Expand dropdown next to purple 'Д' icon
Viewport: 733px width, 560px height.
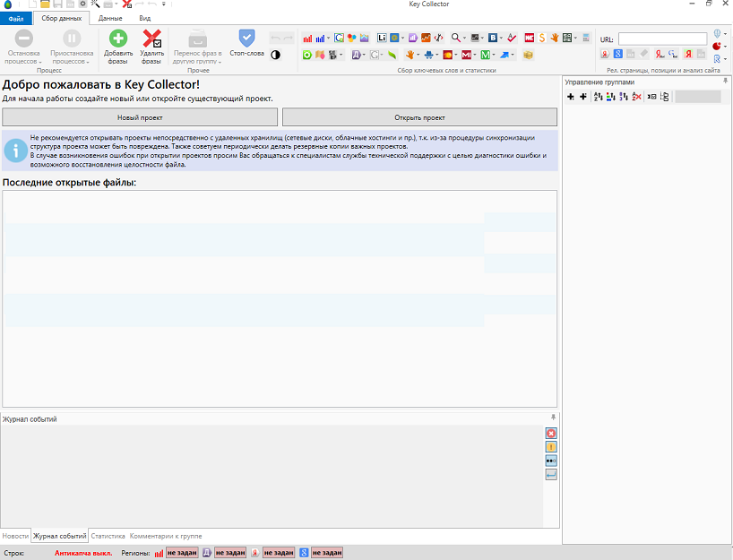coord(364,56)
